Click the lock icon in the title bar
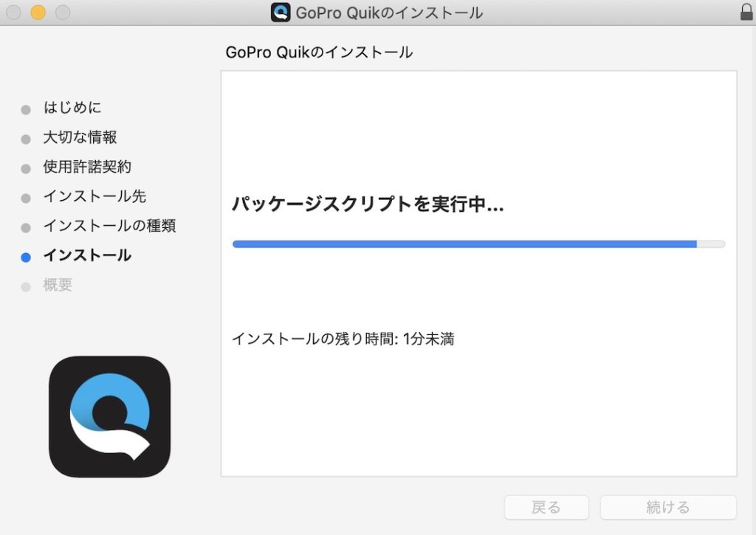This screenshot has width=756, height=535. (744, 13)
